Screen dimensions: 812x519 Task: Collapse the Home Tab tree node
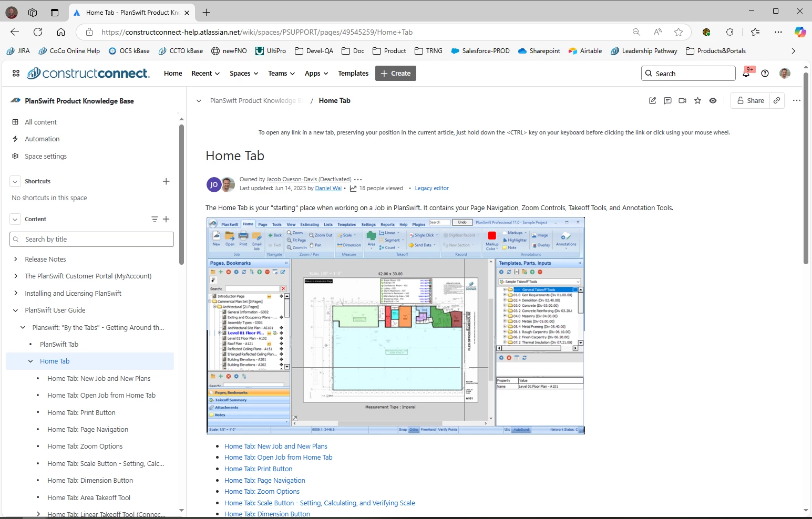[30, 361]
